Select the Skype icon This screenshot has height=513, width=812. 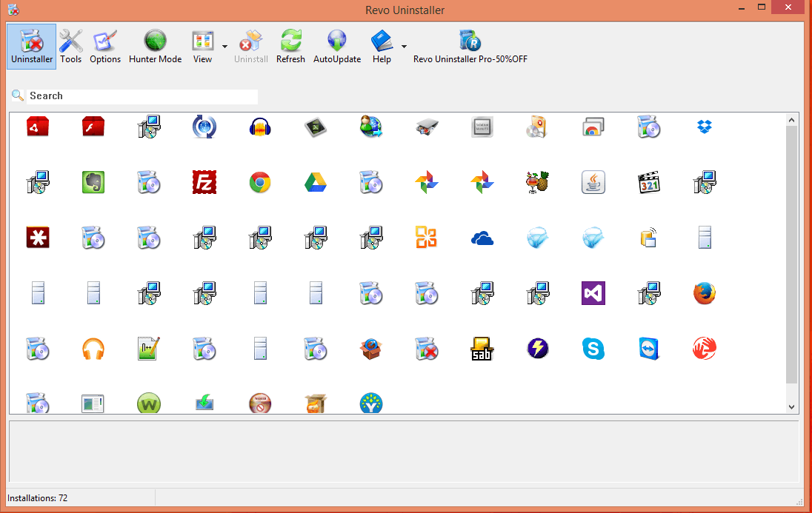(593, 349)
